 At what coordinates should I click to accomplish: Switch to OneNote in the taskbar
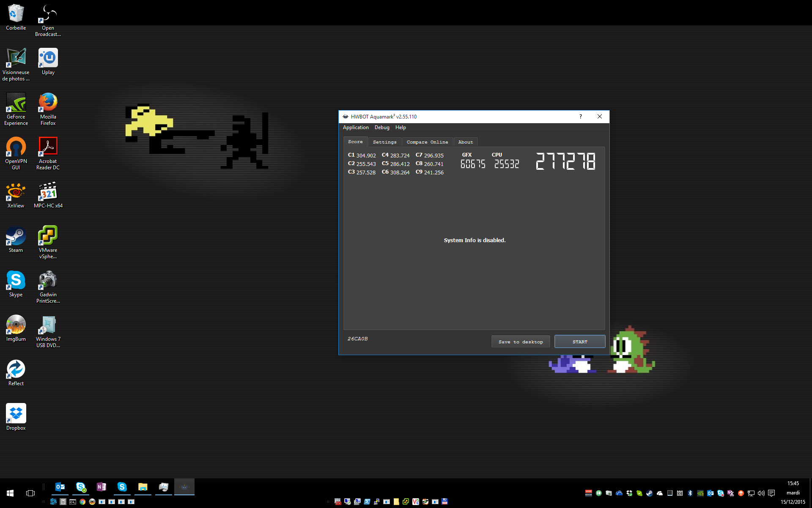(101, 487)
